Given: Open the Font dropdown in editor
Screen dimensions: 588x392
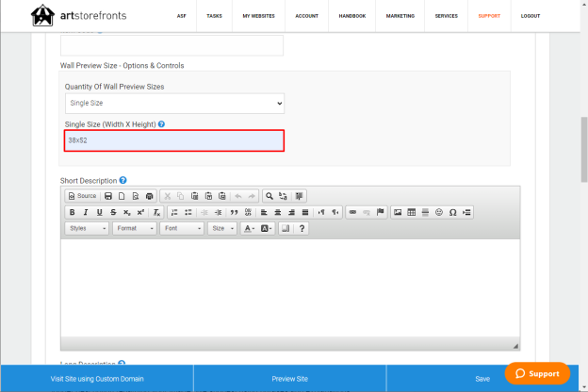Looking at the screenshot, I should tap(182, 228).
